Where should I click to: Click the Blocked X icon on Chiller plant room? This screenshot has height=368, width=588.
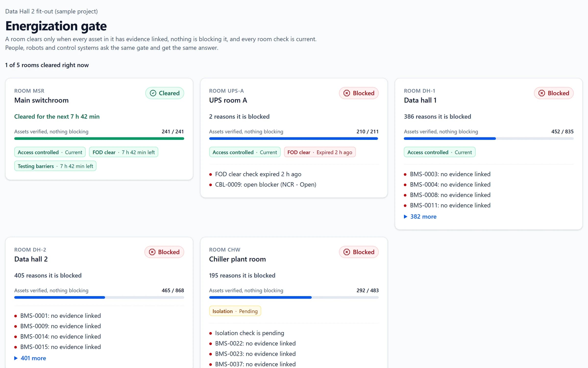click(347, 252)
